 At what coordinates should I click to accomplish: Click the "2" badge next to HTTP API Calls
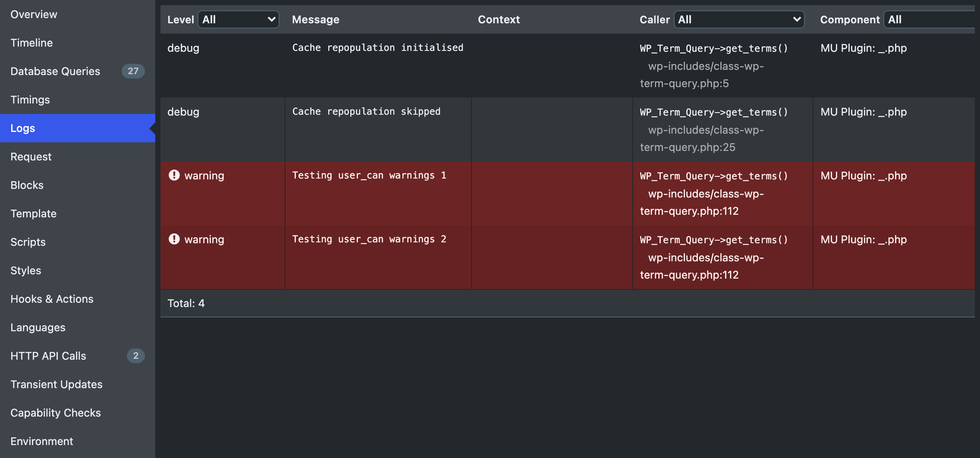click(x=136, y=356)
